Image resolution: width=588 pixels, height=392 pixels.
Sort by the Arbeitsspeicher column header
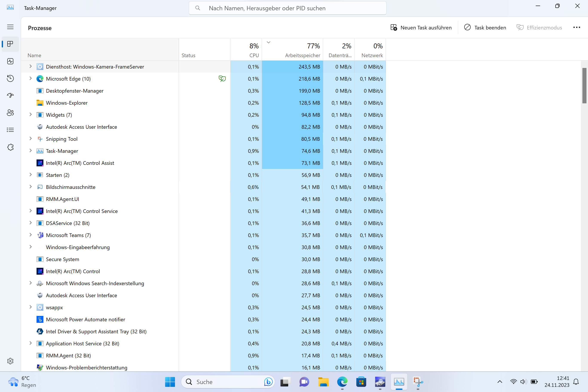302,55
